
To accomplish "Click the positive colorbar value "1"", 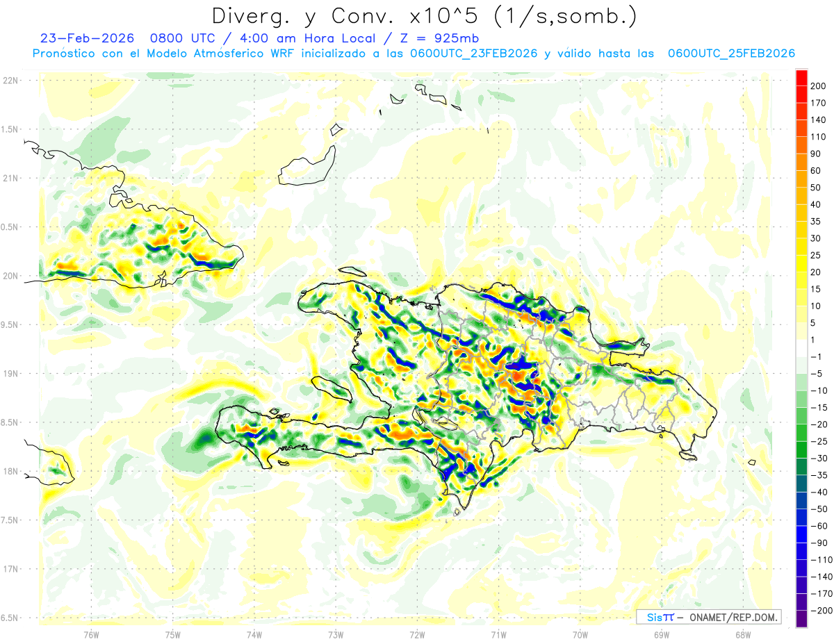I will click(x=814, y=340).
